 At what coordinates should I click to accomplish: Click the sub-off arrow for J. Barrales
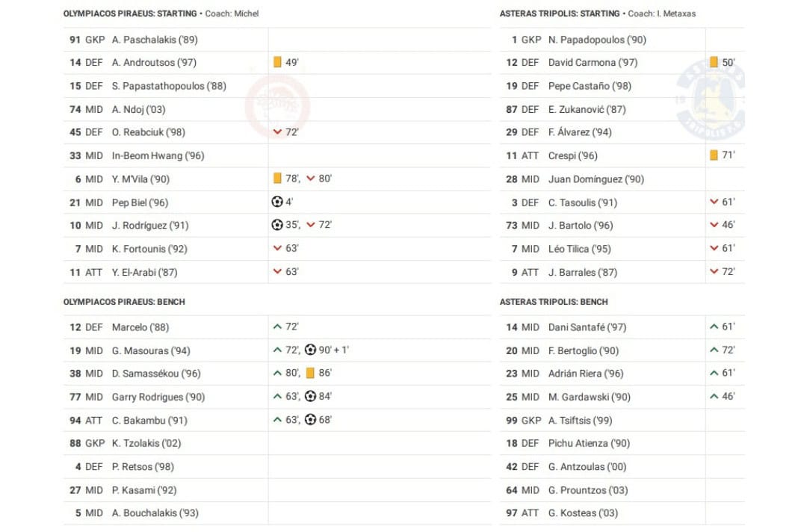tap(714, 272)
